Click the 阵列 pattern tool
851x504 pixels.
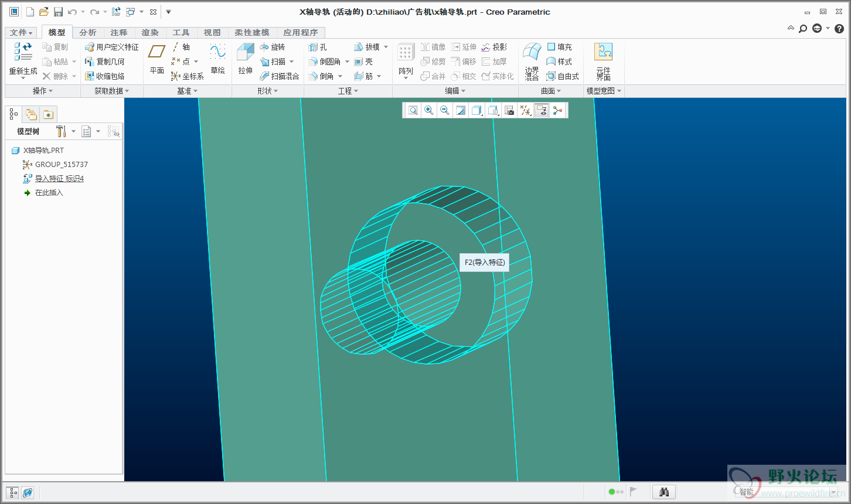pyautogui.click(x=406, y=60)
